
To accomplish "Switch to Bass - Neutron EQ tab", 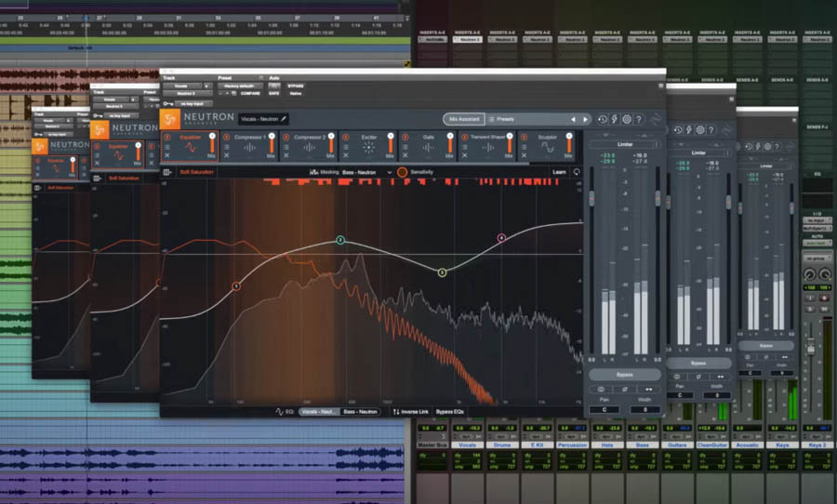I will pos(360,412).
